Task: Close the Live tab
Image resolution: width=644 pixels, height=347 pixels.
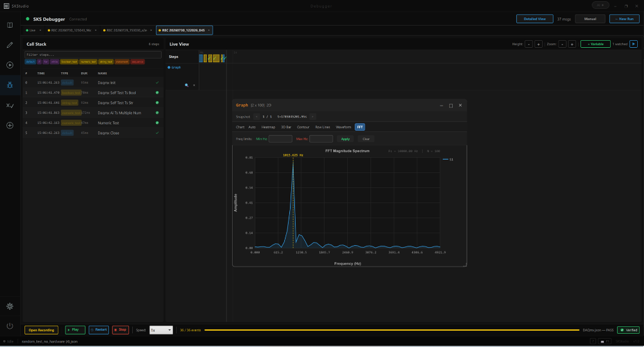Action: tap(40, 30)
